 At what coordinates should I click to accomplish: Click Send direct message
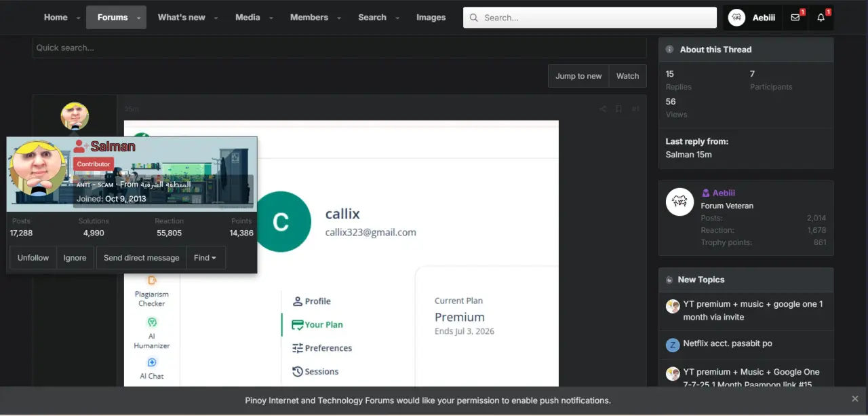tap(141, 258)
